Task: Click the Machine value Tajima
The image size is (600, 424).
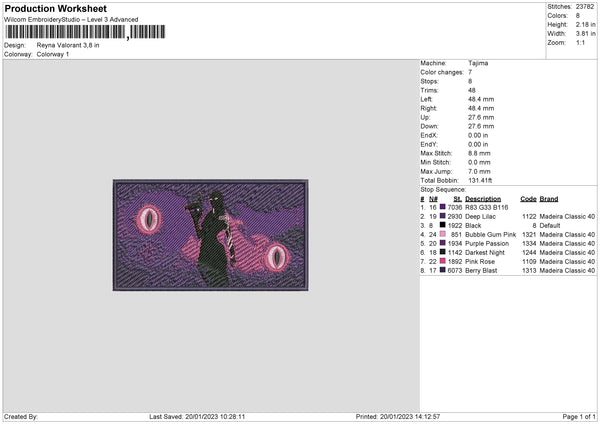Action: click(x=478, y=63)
